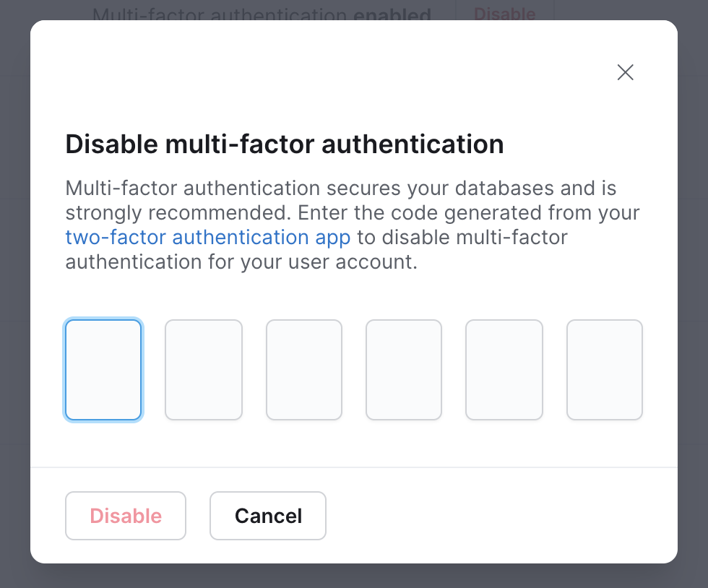
Task: Cancel disabling multi-factor authentication
Action: tap(267, 516)
